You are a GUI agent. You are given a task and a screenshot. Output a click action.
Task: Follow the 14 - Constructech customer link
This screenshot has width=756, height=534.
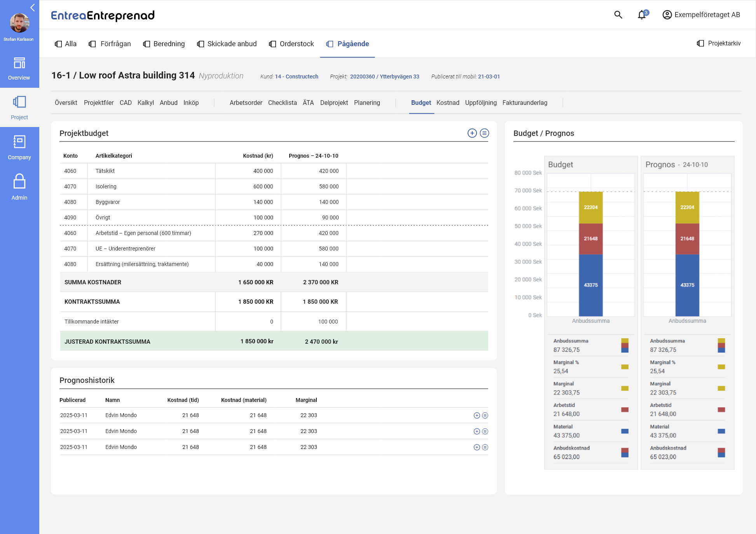click(x=297, y=77)
